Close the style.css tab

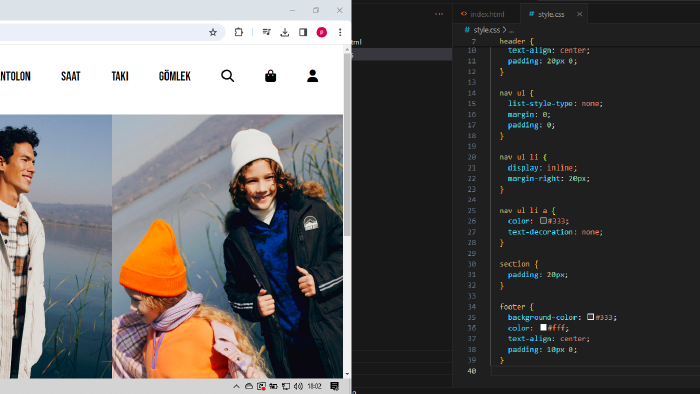click(x=579, y=14)
